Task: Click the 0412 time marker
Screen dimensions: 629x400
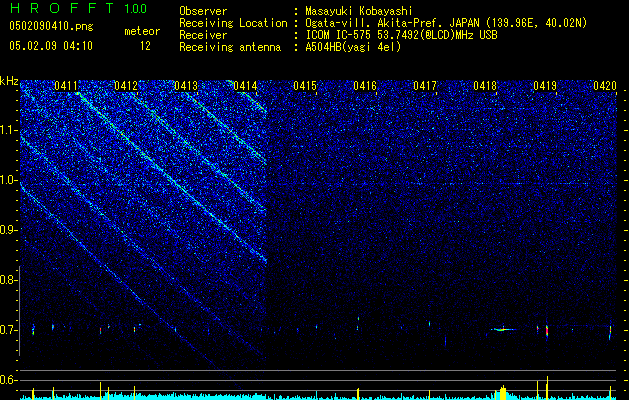Action: pos(126,86)
